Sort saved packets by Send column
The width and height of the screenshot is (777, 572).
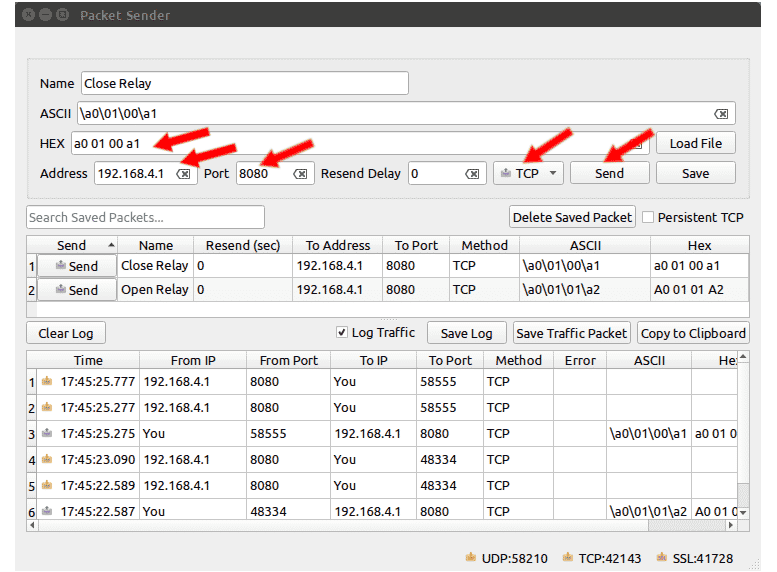click(x=72, y=245)
